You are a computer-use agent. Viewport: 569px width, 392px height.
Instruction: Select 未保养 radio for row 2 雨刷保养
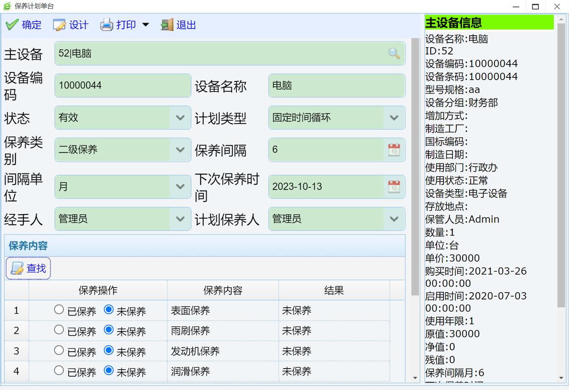coord(109,329)
